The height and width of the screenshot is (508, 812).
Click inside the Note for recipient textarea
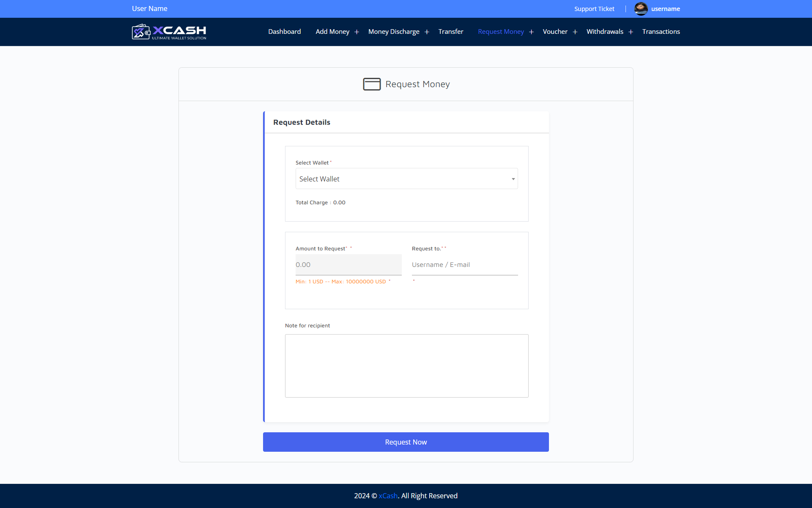pyautogui.click(x=406, y=366)
